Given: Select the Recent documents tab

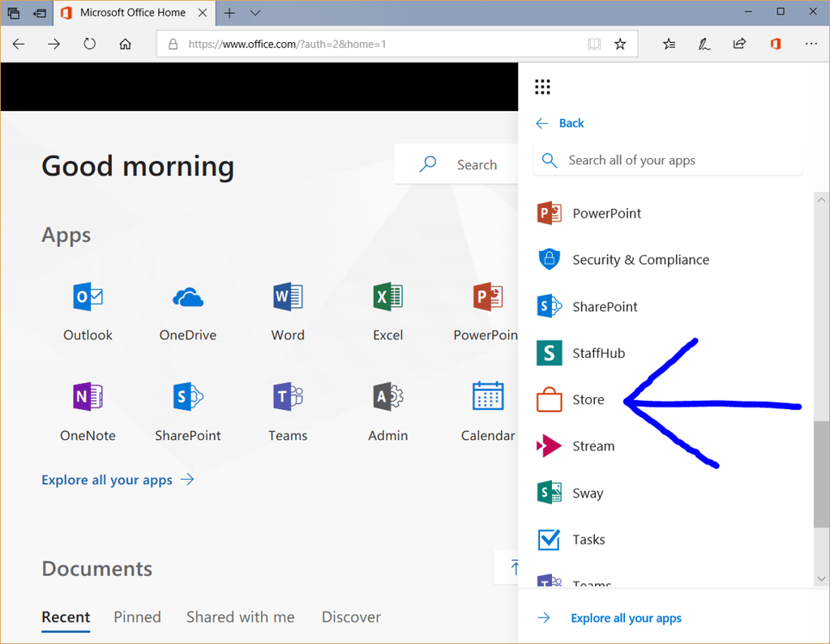Looking at the screenshot, I should 66,617.
